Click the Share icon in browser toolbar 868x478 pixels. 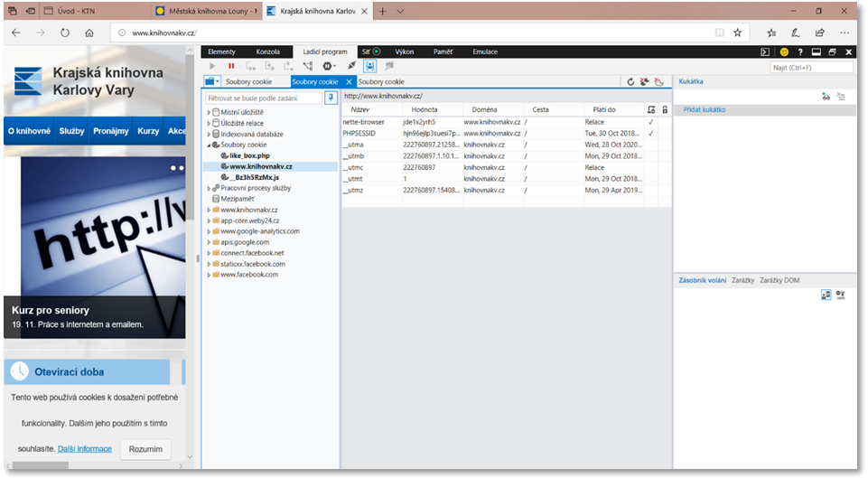820,33
